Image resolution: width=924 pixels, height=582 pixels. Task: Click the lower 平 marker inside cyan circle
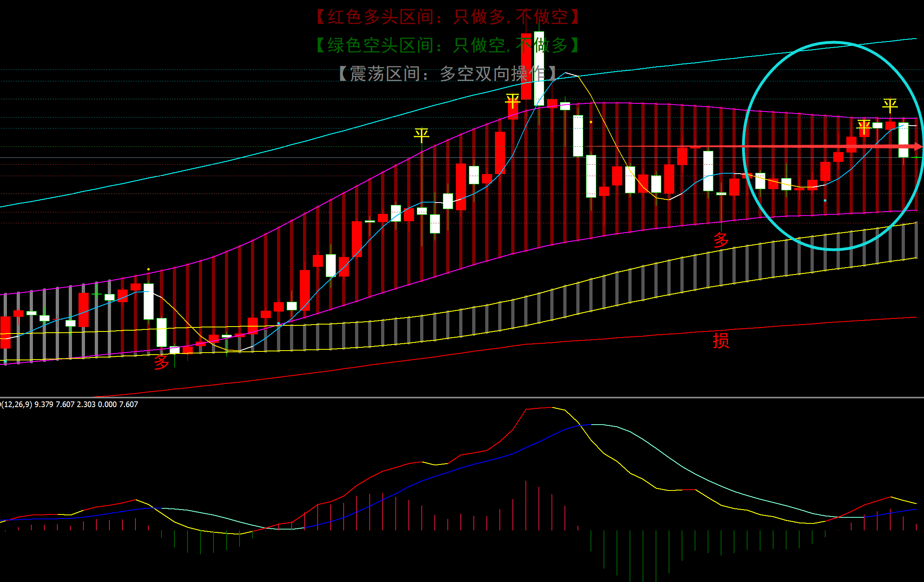[x=864, y=127]
